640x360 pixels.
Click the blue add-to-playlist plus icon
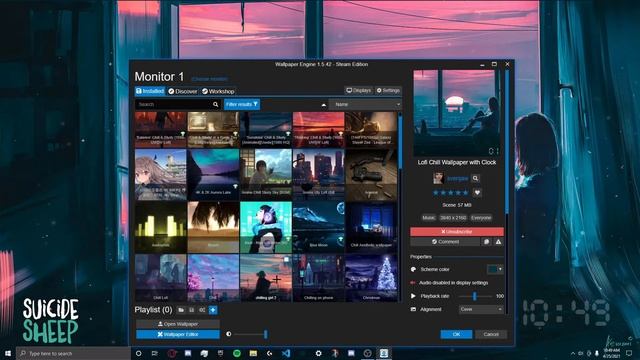213,310
